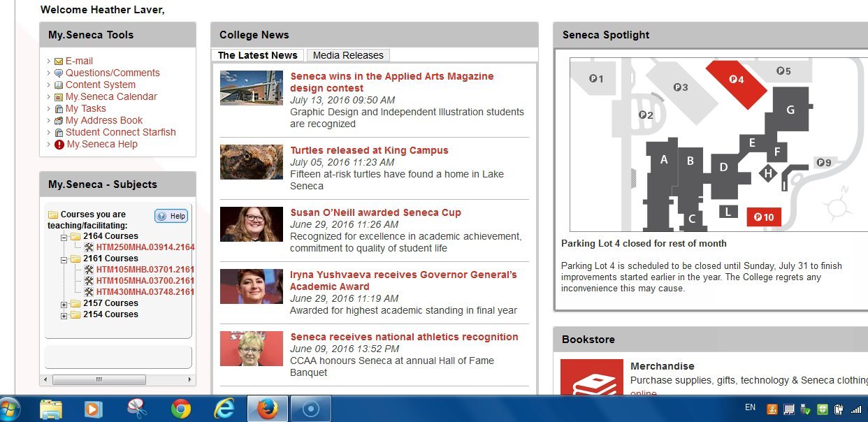Open the My.Seneca Calendar icon
868x422 pixels.
(59, 96)
